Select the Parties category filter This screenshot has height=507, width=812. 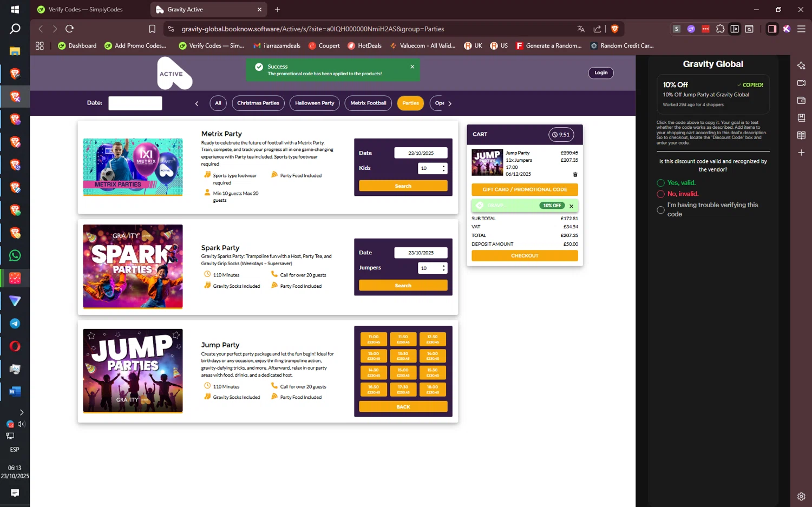pos(410,103)
